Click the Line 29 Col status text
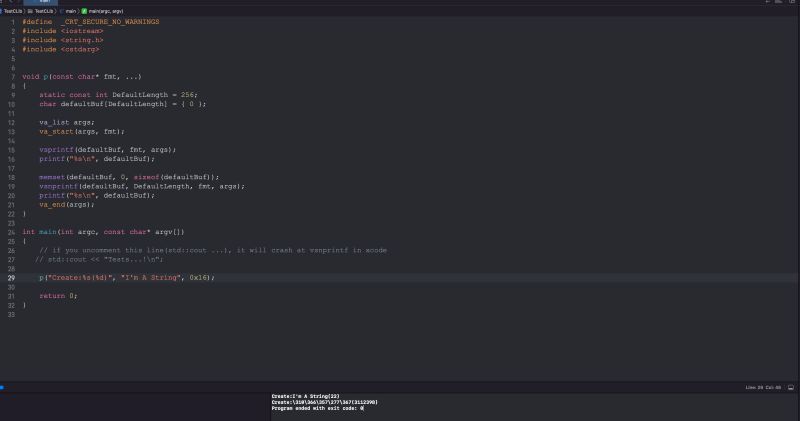Image resolution: width=800 pixels, height=421 pixels. (x=763, y=387)
